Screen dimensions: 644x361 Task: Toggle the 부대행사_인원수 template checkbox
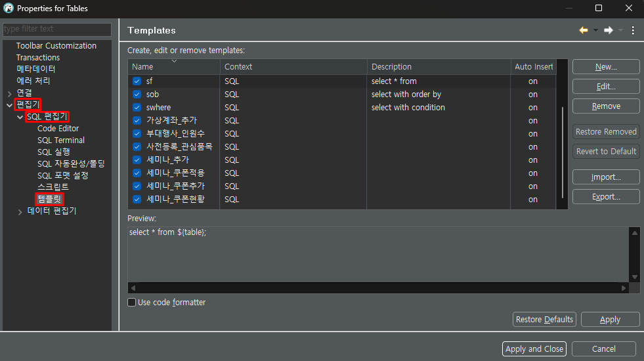137,134
